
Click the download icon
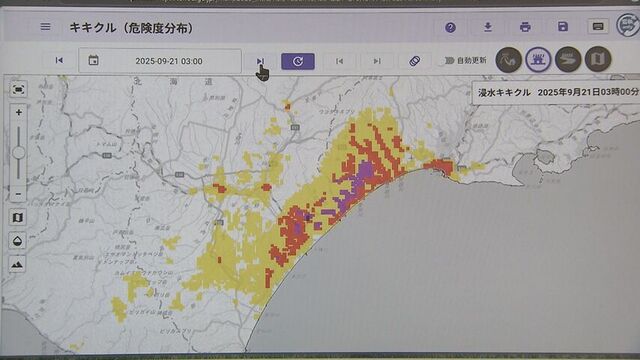click(x=488, y=27)
